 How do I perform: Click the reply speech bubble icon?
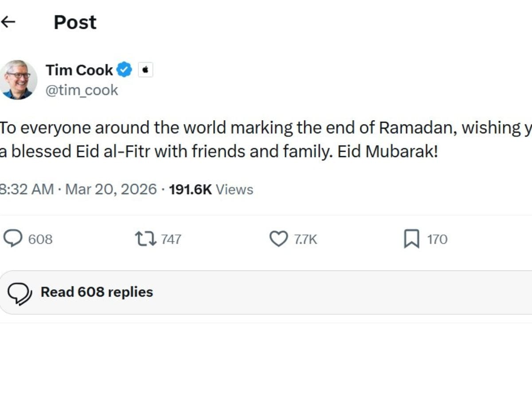pyautogui.click(x=13, y=239)
